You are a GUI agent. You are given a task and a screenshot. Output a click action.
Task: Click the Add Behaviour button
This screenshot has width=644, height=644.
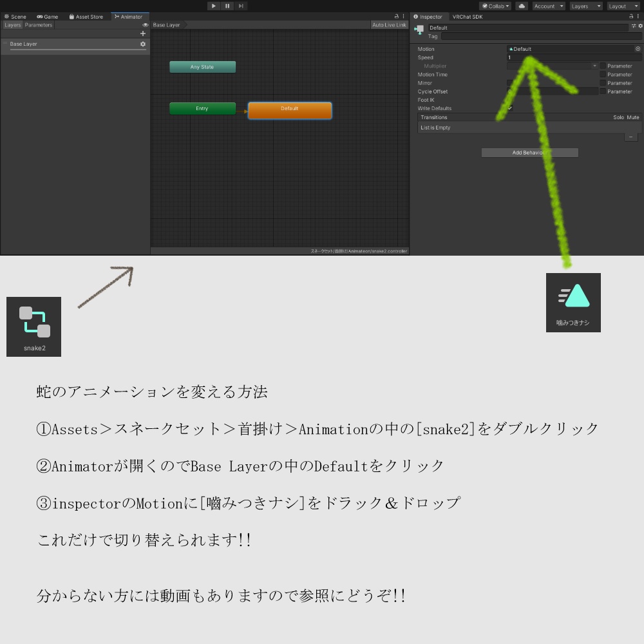pyautogui.click(x=529, y=152)
